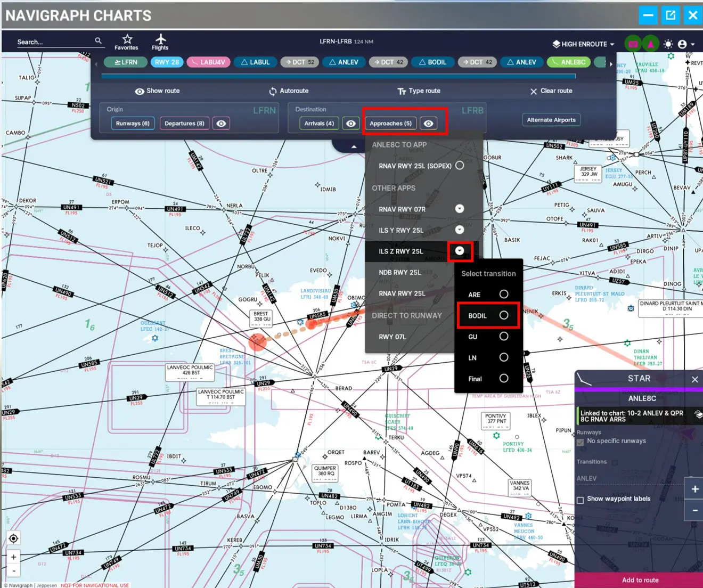Choose RWY 07L direct to runway
Viewport: 703px width, 588px height.
392,337
